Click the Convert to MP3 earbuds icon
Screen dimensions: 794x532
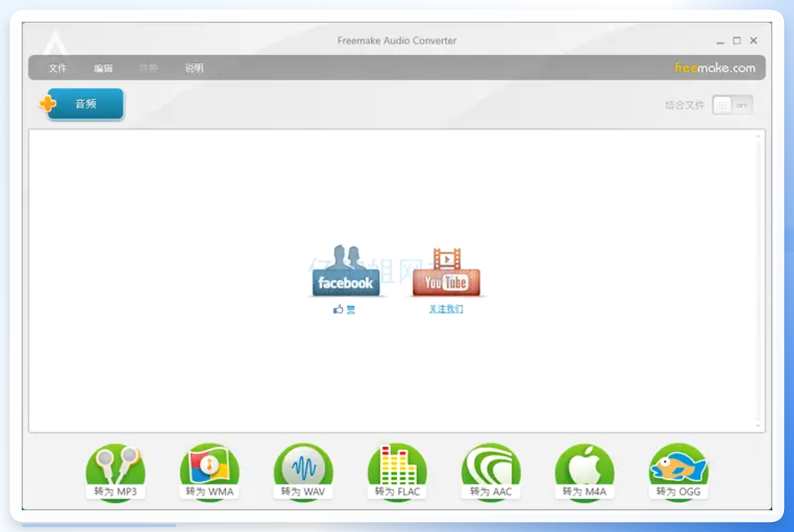point(115,472)
